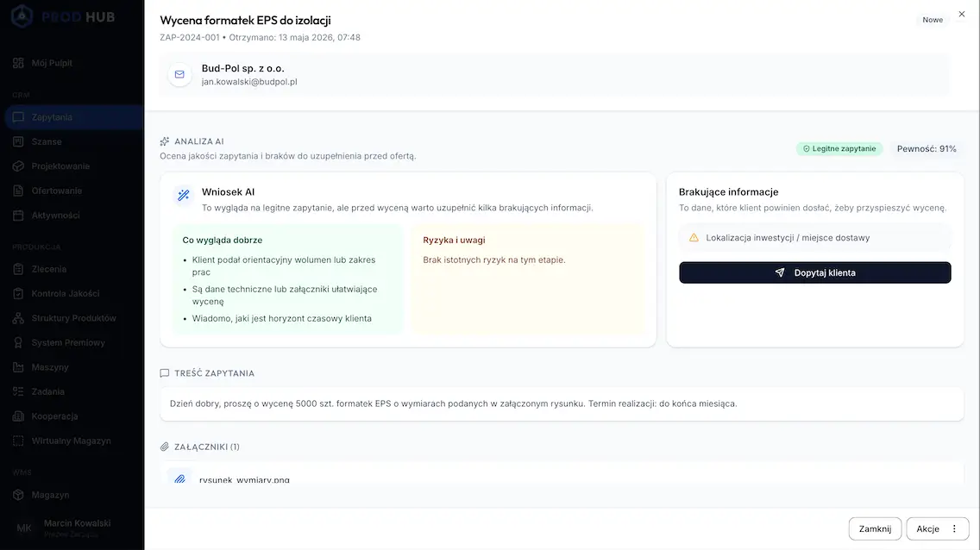Screen dimensions: 980x550
Task: Click warning icon next to Lokalizacja inwestycji
Action: tap(694, 238)
